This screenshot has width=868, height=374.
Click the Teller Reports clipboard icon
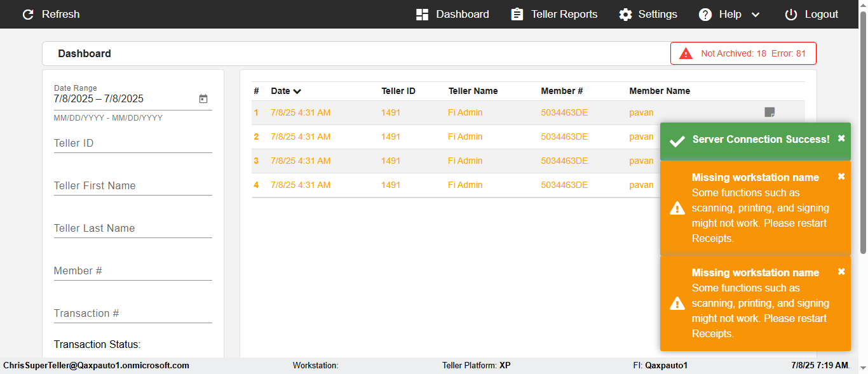click(517, 15)
